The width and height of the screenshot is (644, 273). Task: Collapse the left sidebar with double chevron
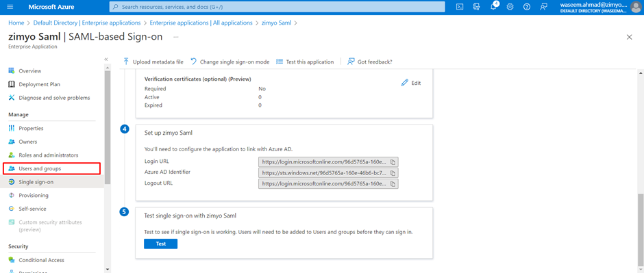[106, 60]
